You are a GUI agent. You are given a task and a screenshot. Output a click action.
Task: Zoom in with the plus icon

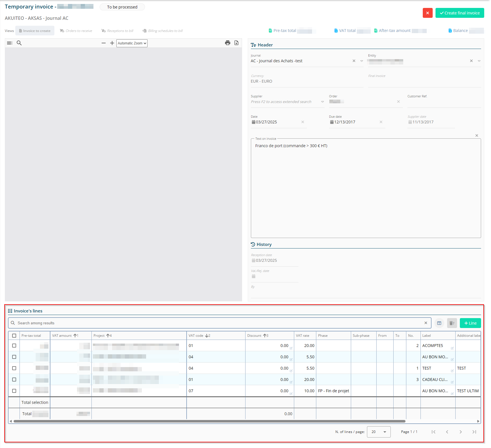(x=112, y=43)
